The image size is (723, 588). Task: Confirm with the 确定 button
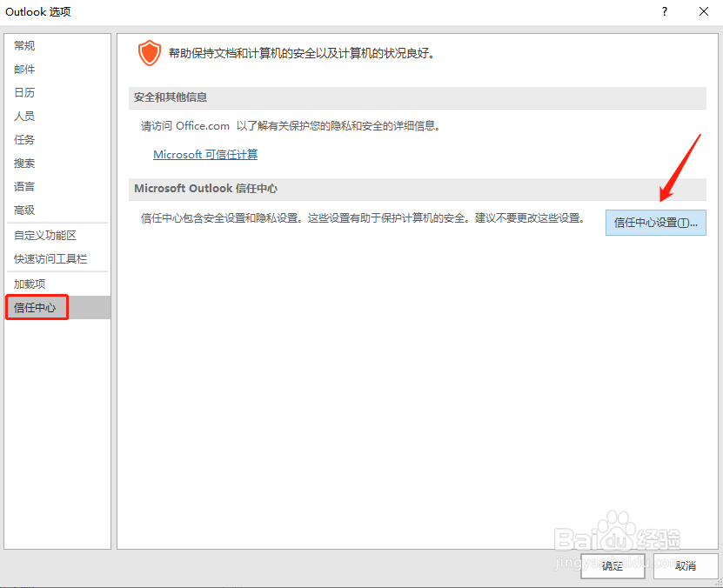point(613,566)
